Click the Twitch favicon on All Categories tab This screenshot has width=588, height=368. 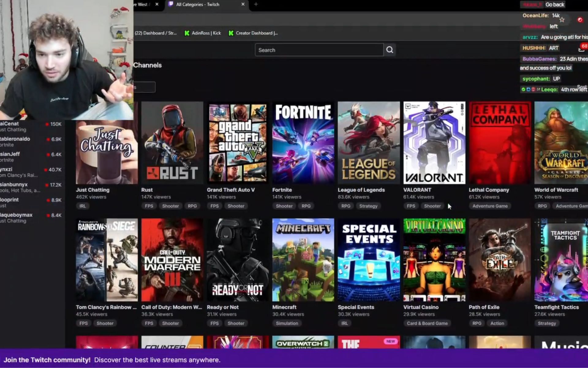(x=171, y=4)
